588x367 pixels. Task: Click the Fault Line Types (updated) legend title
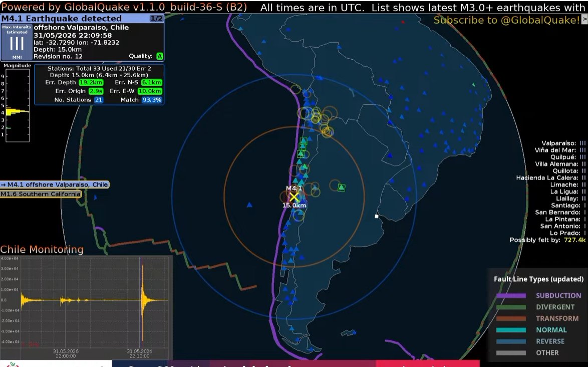tap(538, 279)
